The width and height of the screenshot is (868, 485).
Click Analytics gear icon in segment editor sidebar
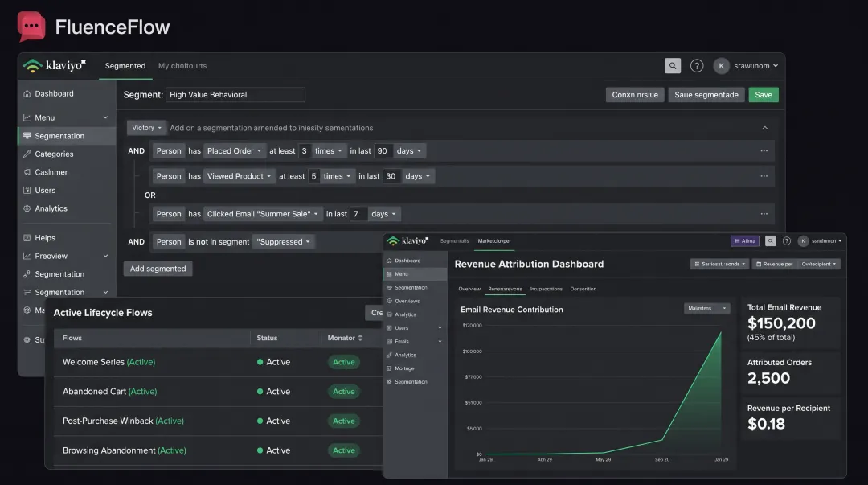(x=27, y=208)
